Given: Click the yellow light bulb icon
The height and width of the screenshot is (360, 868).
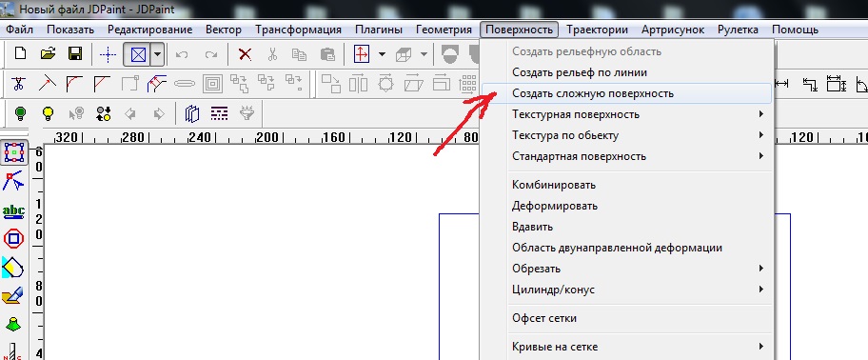Looking at the screenshot, I should click(x=49, y=113).
